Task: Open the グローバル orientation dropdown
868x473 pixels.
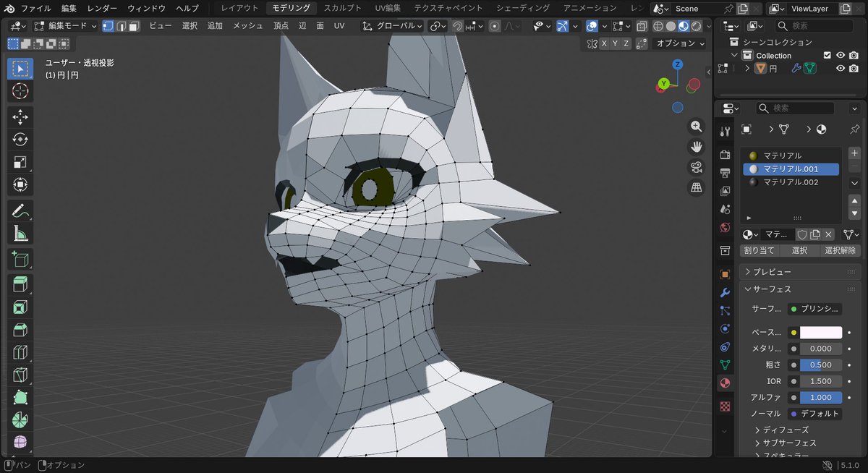Action: pyautogui.click(x=392, y=25)
